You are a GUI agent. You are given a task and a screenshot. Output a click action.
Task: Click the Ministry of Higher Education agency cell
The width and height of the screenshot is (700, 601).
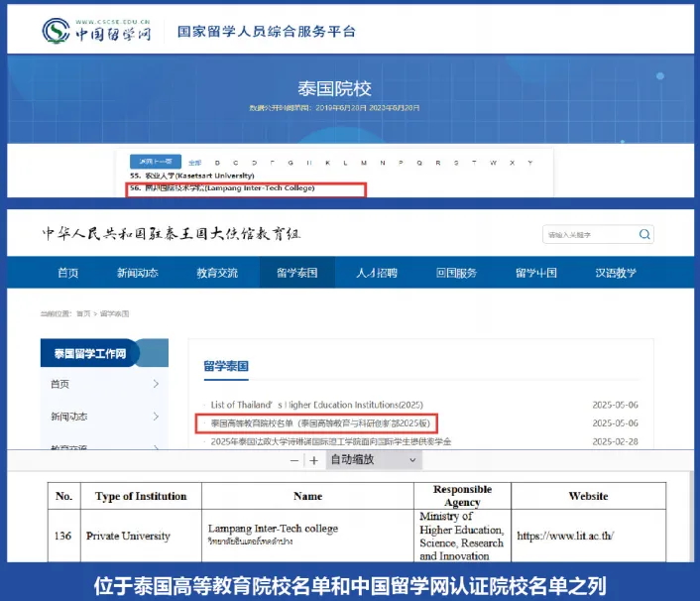point(462,536)
